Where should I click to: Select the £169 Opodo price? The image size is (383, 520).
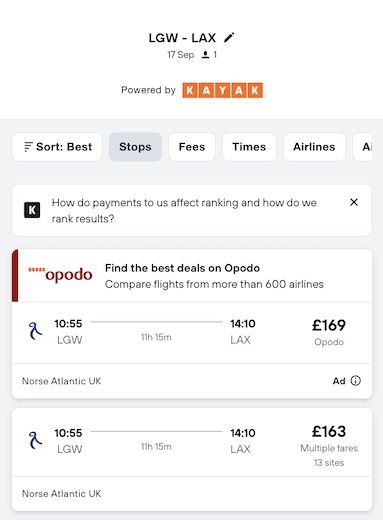point(329,332)
